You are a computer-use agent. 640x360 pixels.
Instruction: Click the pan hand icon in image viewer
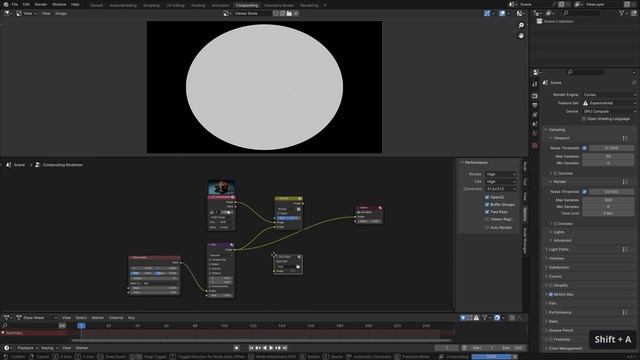tap(521, 36)
